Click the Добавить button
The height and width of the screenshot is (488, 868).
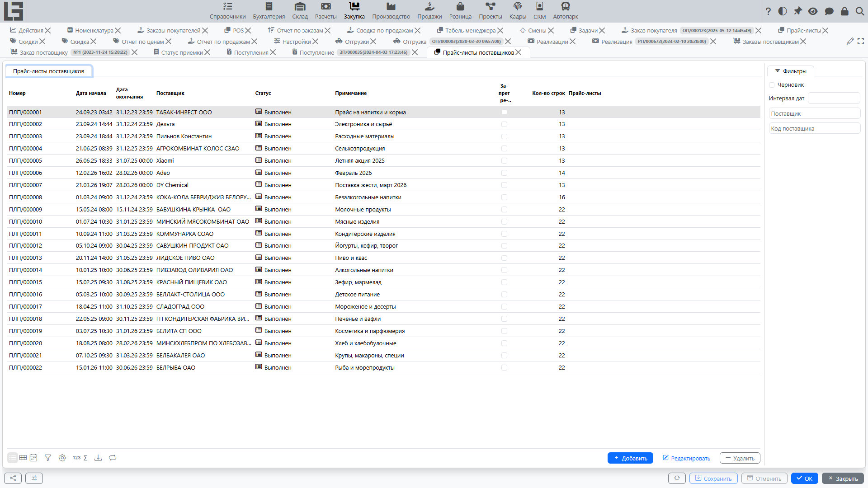click(630, 458)
